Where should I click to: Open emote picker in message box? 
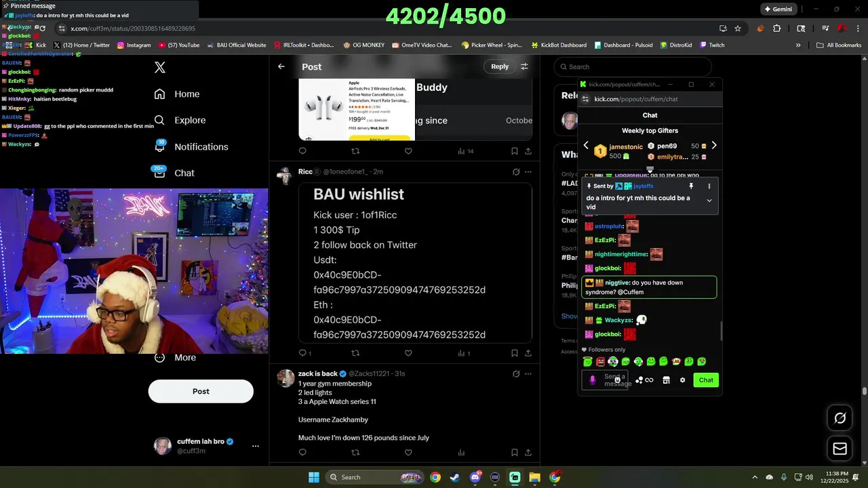click(617, 380)
